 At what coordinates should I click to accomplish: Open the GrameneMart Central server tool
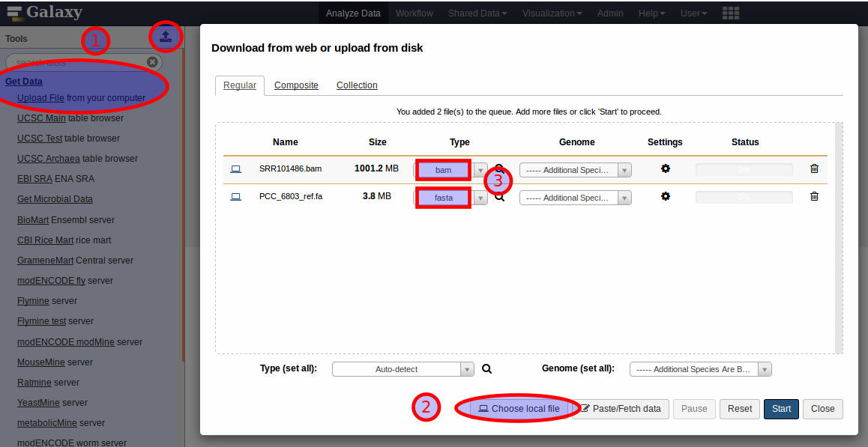pyautogui.click(x=75, y=260)
